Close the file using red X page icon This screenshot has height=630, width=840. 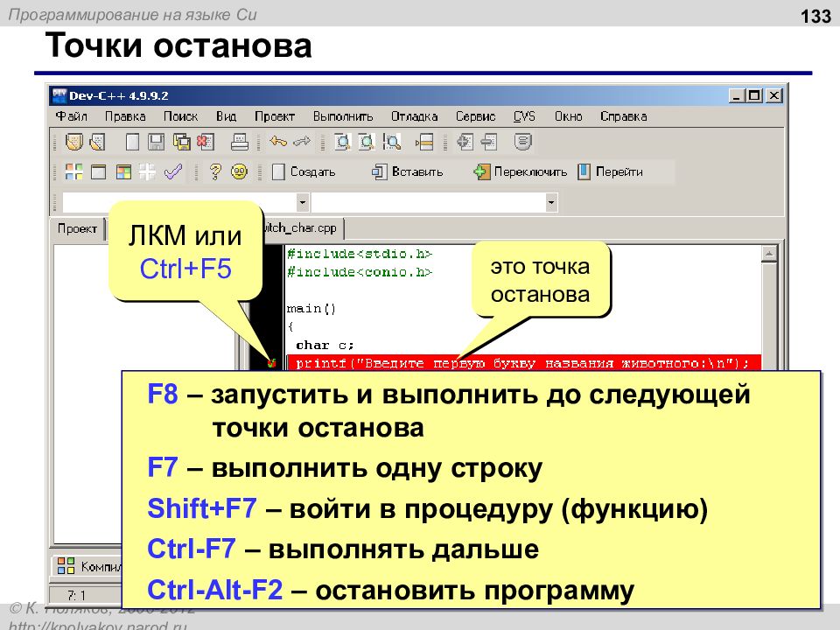[205, 142]
